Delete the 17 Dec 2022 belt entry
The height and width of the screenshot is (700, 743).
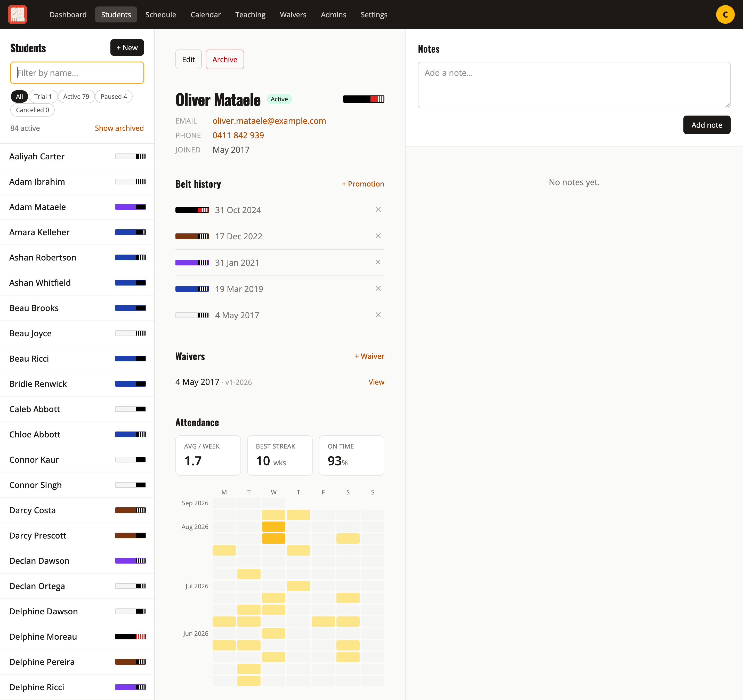[x=378, y=236]
